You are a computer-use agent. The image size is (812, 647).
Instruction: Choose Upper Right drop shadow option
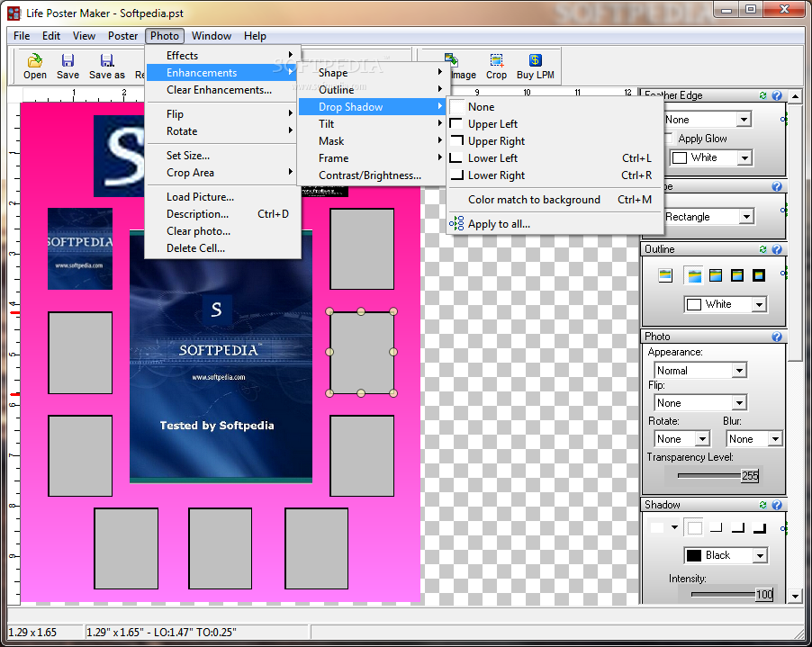point(555,141)
